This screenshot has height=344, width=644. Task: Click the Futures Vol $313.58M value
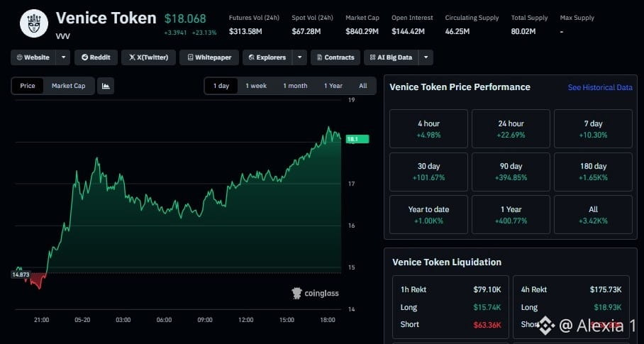pyautogui.click(x=245, y=31)
